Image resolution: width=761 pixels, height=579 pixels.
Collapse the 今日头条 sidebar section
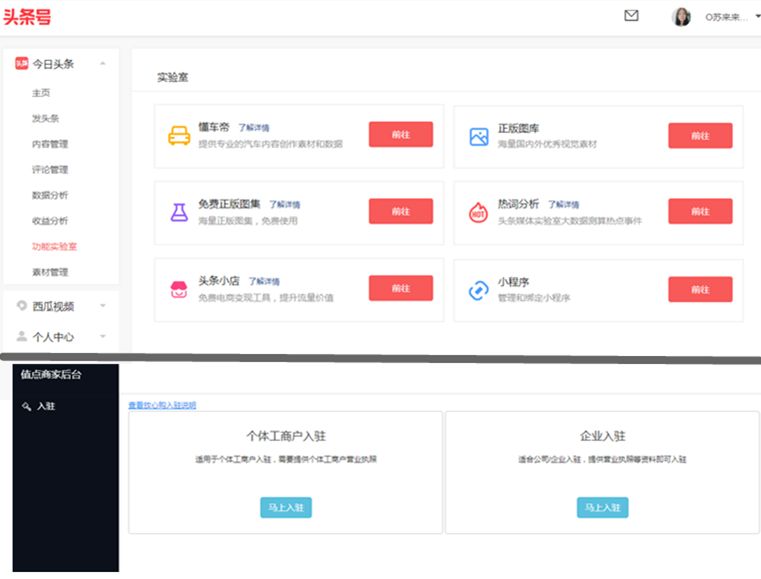coord(102,64)
